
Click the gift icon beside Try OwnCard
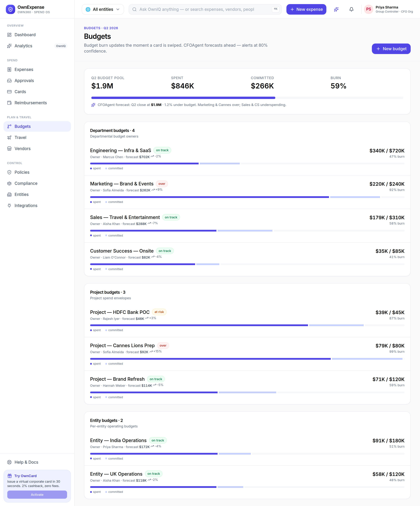10,476
